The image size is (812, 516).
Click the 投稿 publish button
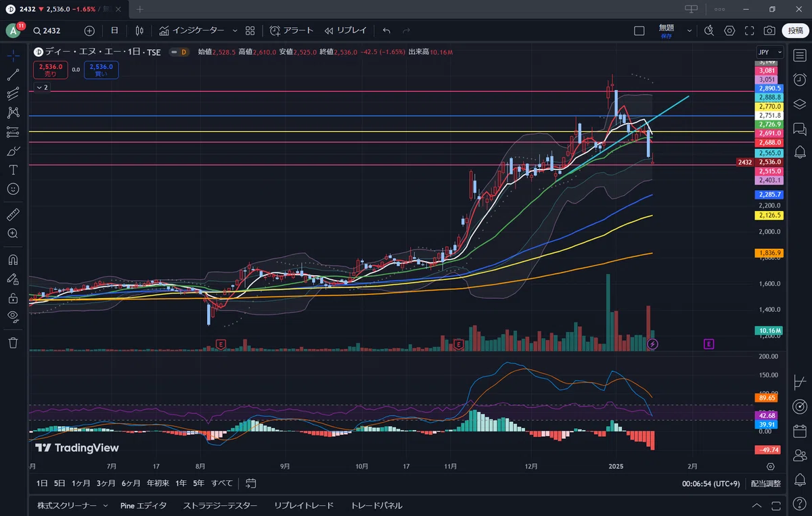pyautogui.click(x=794, y=30)
